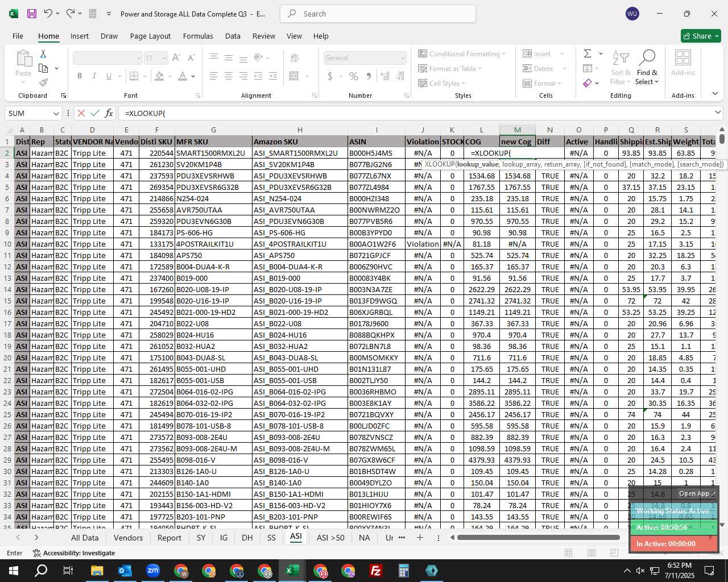Open File Explorer in the taskbar
This screenshot has width=728, height=582.
click(97, 570)
